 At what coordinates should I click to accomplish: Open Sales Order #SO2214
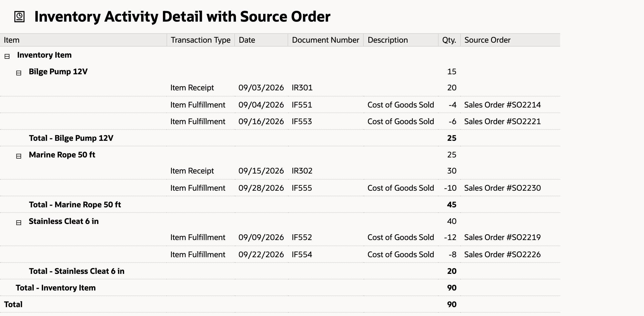pos(502,105)
